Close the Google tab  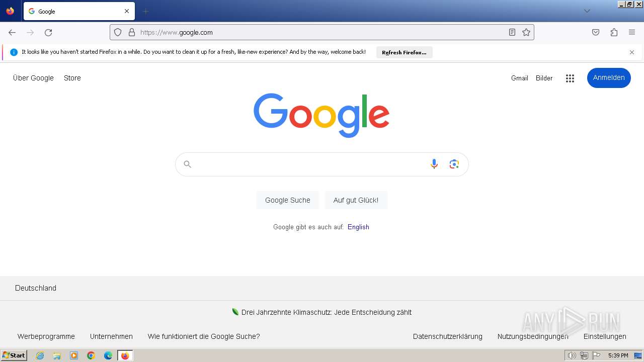point(127,11)
